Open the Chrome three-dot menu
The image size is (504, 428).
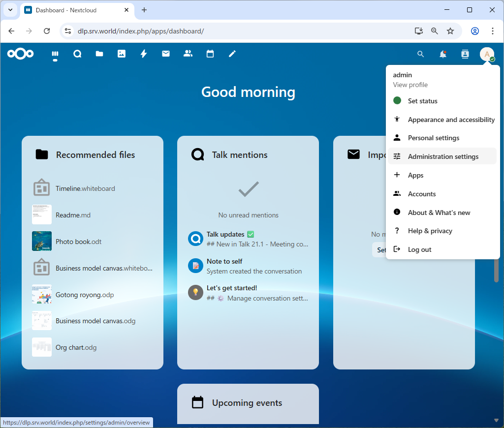(493, 31)
